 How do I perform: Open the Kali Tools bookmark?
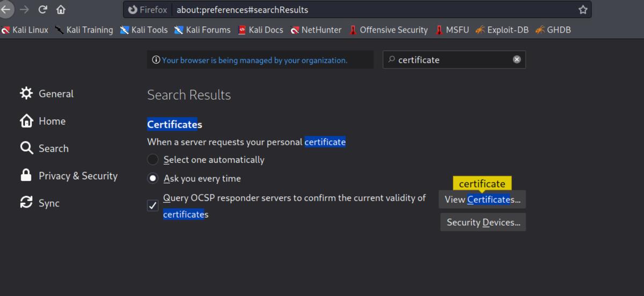144,30
